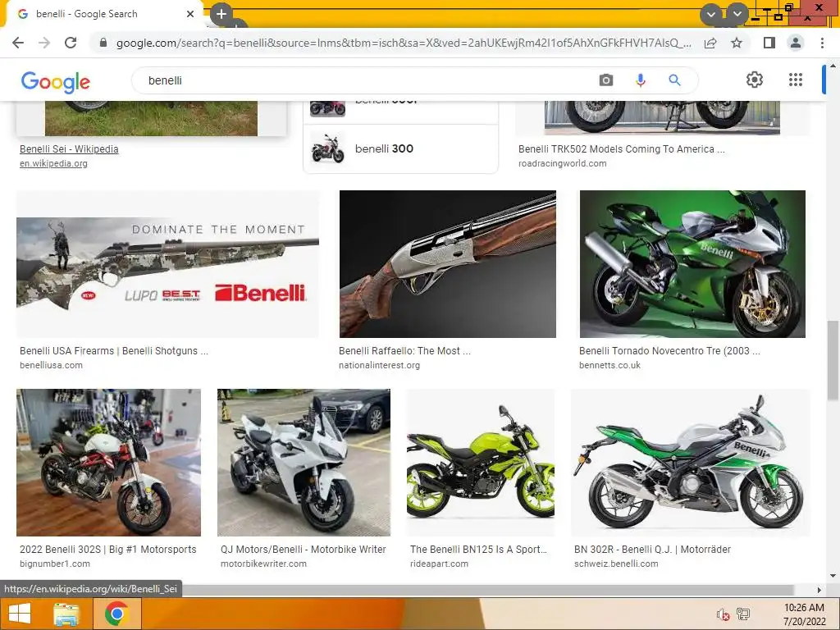Open the Raffaello shotgun image
The width and height of the screenshot is (840, 630).
pyautogui.click(x=448, y=264)
